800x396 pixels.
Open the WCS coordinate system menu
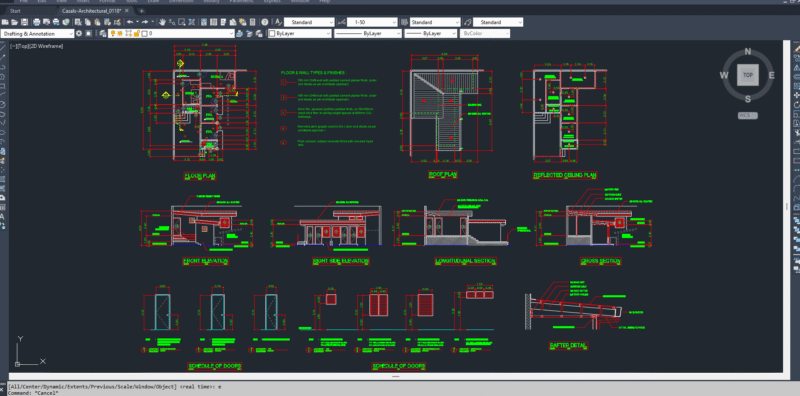point(747,115)
